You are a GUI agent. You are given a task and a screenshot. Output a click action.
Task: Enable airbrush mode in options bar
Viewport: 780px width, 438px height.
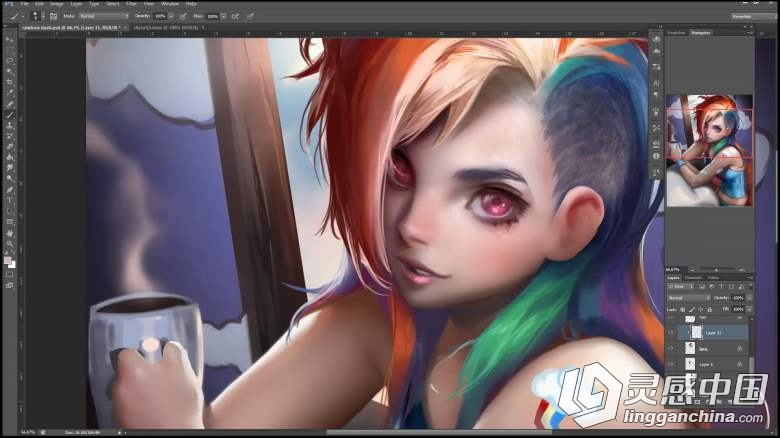[235, 16]
